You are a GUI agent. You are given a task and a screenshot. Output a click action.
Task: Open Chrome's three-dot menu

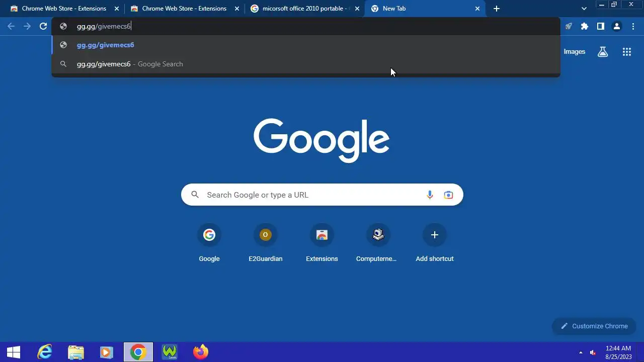coord(633,26)
